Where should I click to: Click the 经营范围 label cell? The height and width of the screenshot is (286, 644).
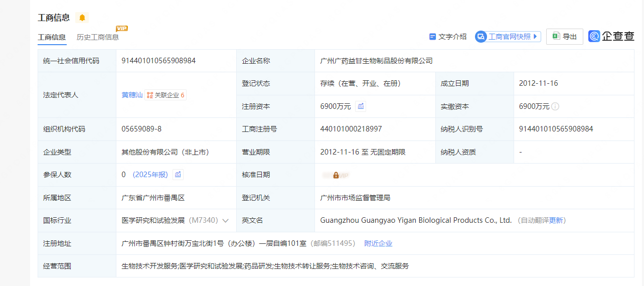[x=77, y=266]
